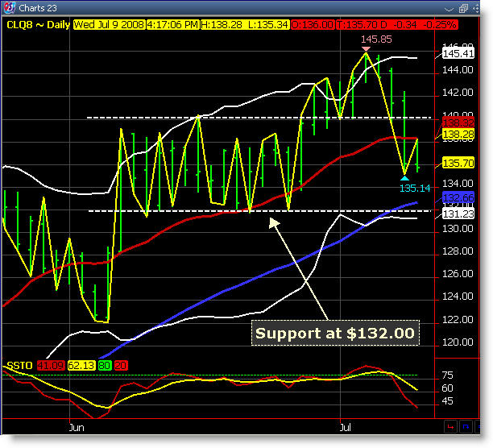Click the 4:17:06 PM time field
The width and height of the screenshot is (493, 448).
point(173,24)
